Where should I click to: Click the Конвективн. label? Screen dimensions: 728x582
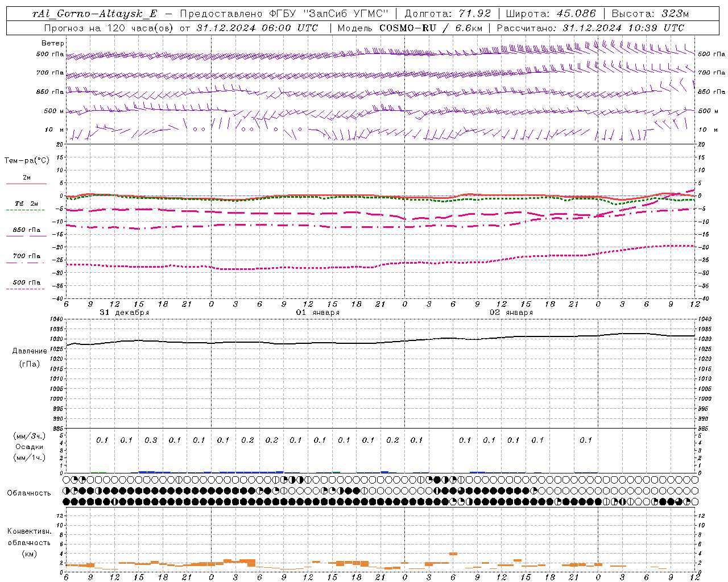point(29,531)
